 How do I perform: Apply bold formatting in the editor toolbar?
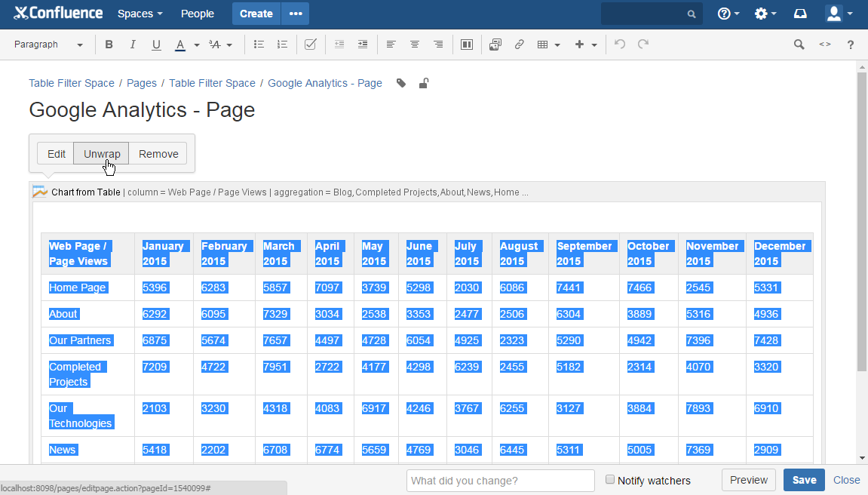pos(109,45)
